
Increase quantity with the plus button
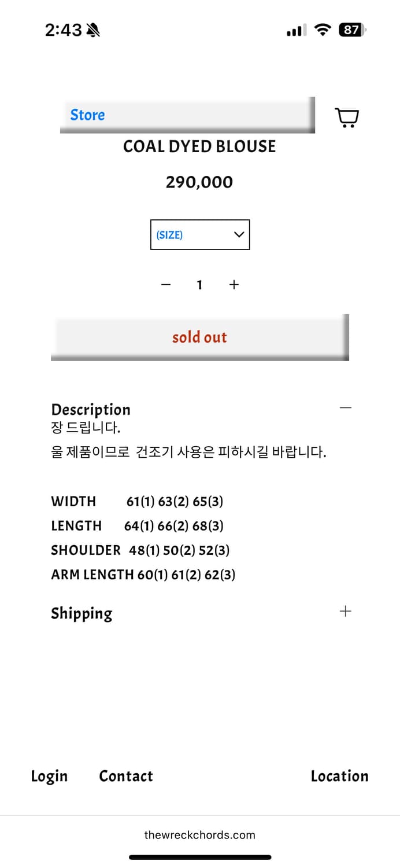coord(234,284)
